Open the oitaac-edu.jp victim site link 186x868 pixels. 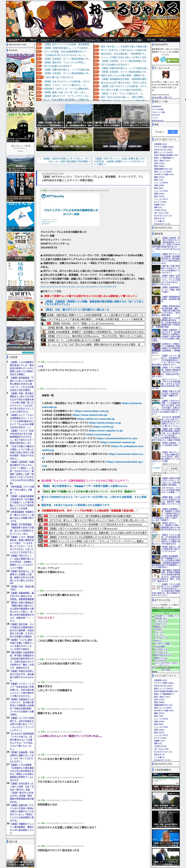pos(92,411)
